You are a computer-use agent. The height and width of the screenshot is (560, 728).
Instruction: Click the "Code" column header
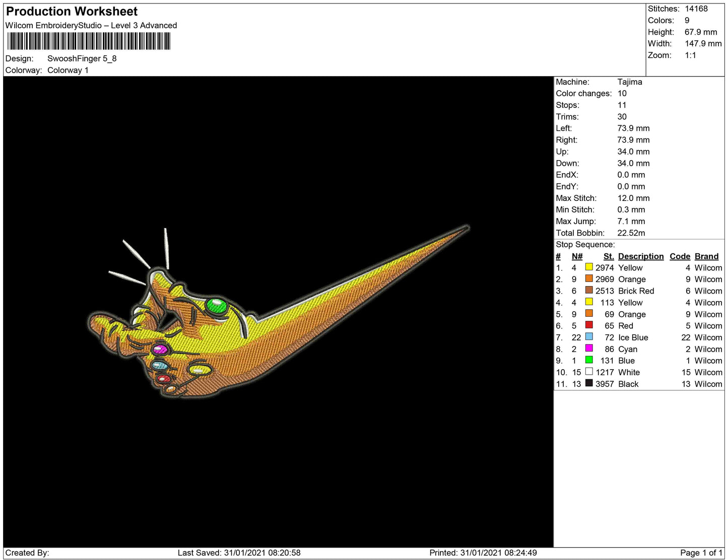click(x=680, y=256)
